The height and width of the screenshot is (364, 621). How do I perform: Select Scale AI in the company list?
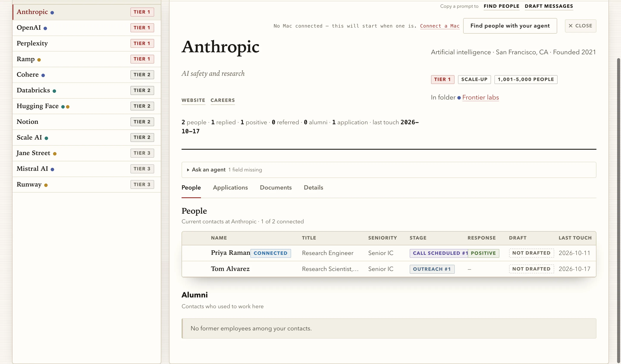tap(87, 138)
